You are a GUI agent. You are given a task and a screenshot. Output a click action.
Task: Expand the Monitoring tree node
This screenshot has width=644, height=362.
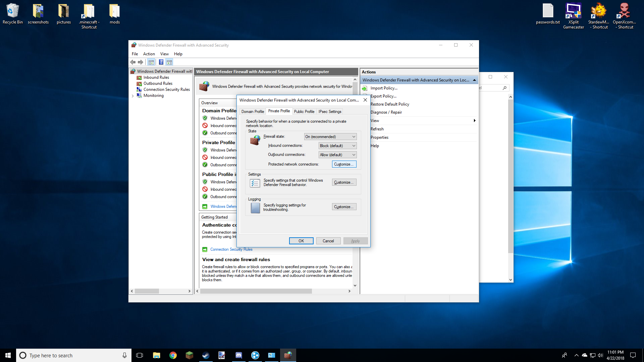click(x=133, y=96)
